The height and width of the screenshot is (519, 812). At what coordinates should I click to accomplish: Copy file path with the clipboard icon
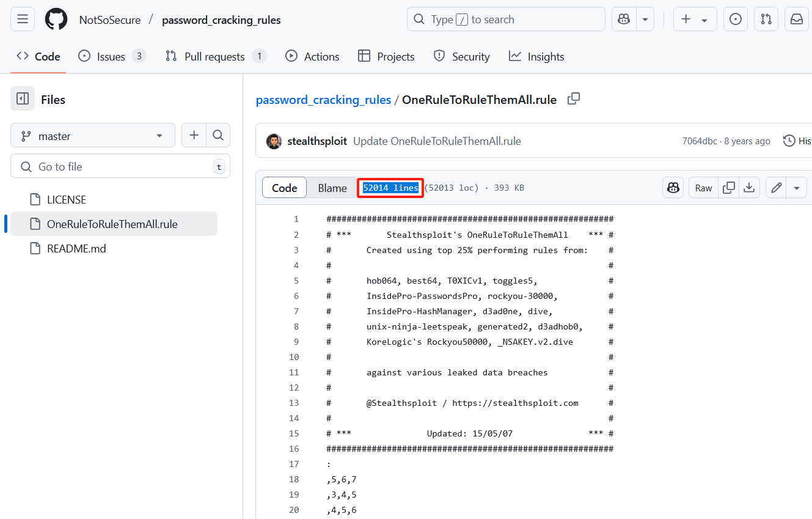(573, 99)
